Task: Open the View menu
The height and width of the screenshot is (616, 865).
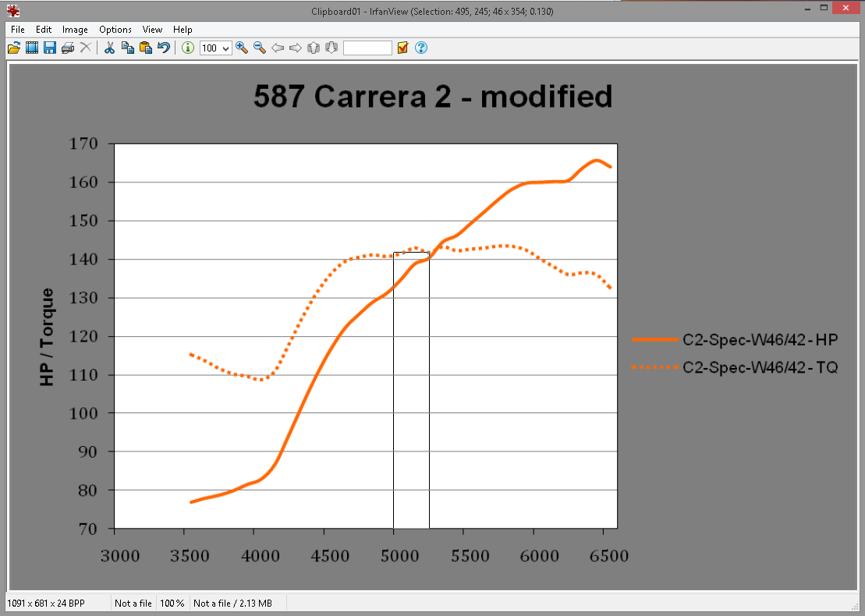Action: [152, 30]
